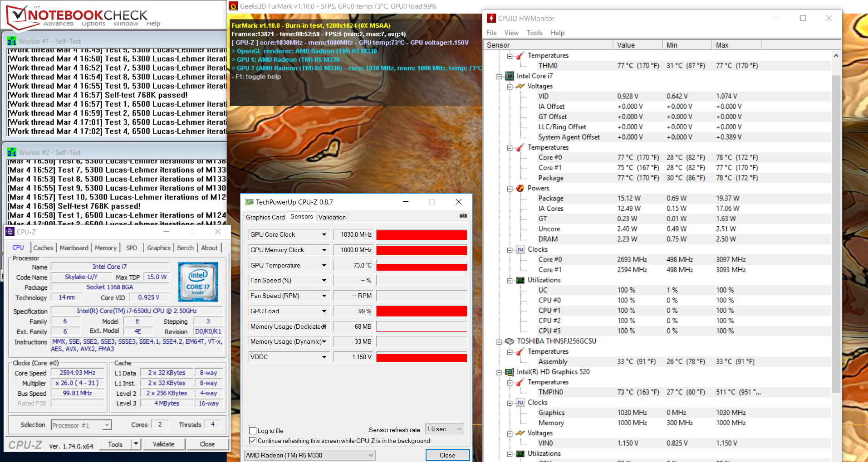
Task: Click the Powers flame icon in HWMonitor
Action: click(520, 188)
